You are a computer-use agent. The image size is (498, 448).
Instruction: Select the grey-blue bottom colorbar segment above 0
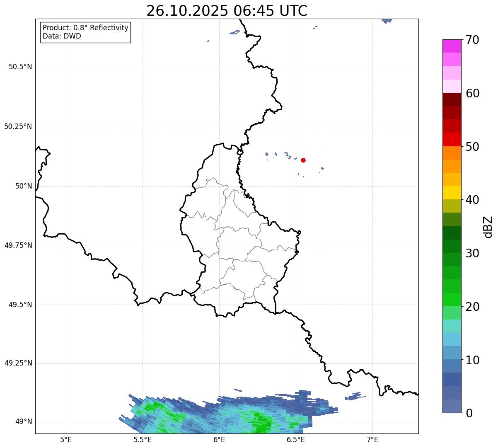click(452, 406)
